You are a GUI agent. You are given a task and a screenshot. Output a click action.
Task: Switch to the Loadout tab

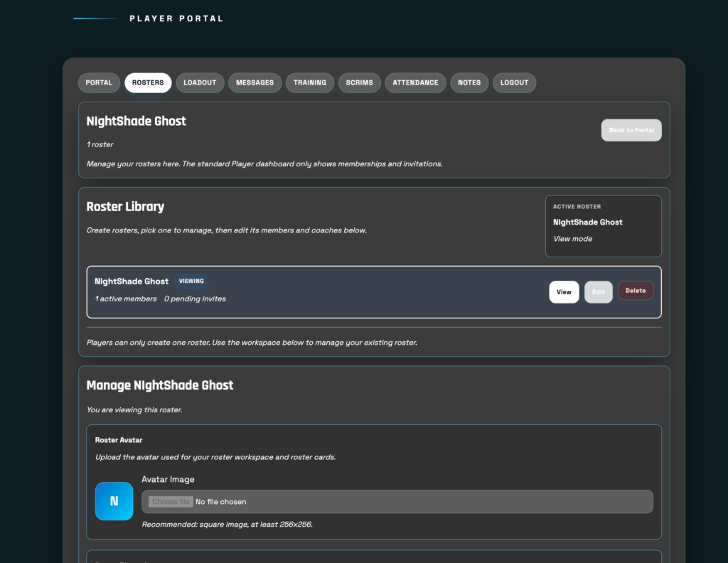tap(200, 82)
